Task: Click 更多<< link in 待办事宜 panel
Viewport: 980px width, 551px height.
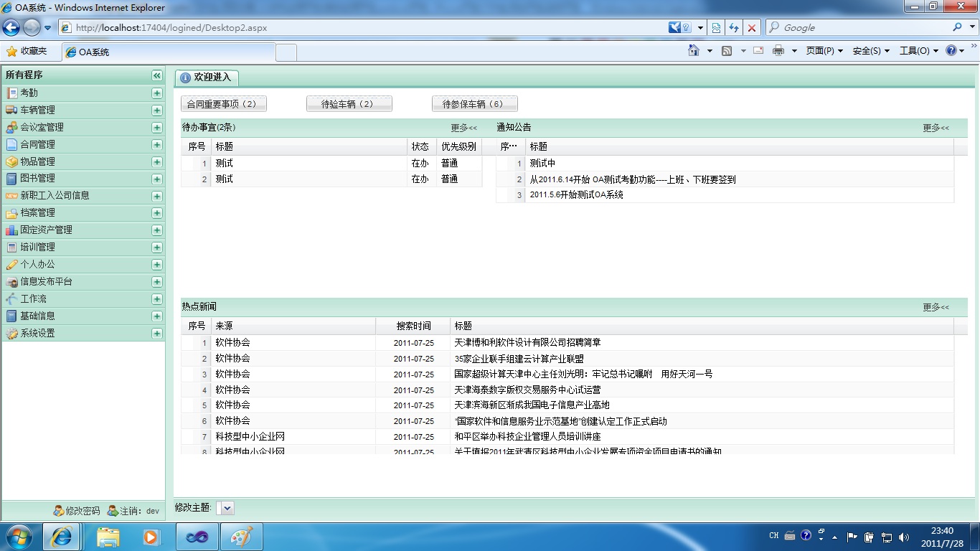Action: 463,128
